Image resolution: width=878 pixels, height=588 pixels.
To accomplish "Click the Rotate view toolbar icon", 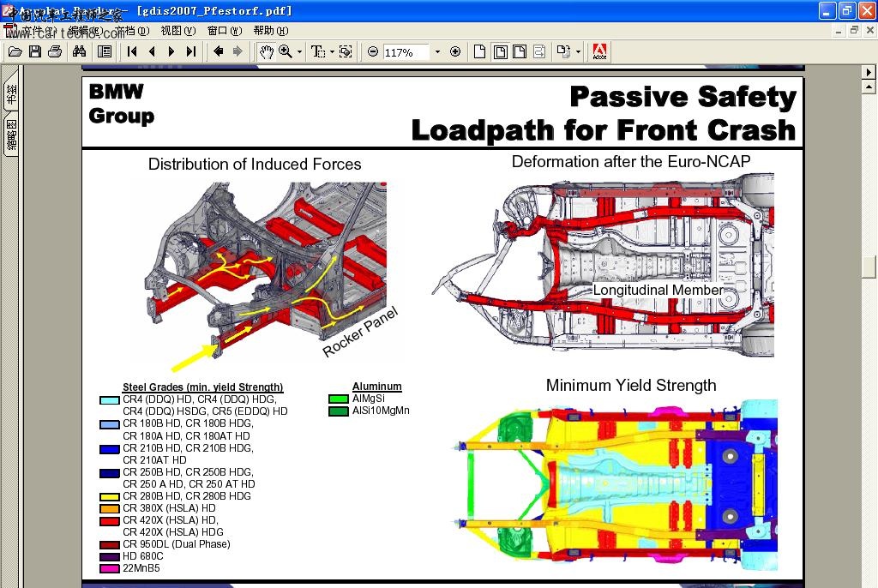I will (x=563, y=52).
